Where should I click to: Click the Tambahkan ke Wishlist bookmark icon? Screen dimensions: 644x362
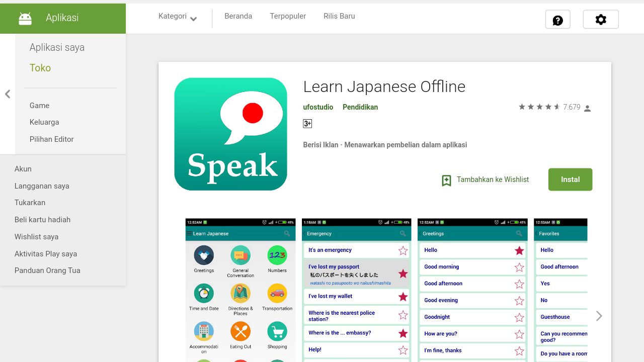coord(446,180)
